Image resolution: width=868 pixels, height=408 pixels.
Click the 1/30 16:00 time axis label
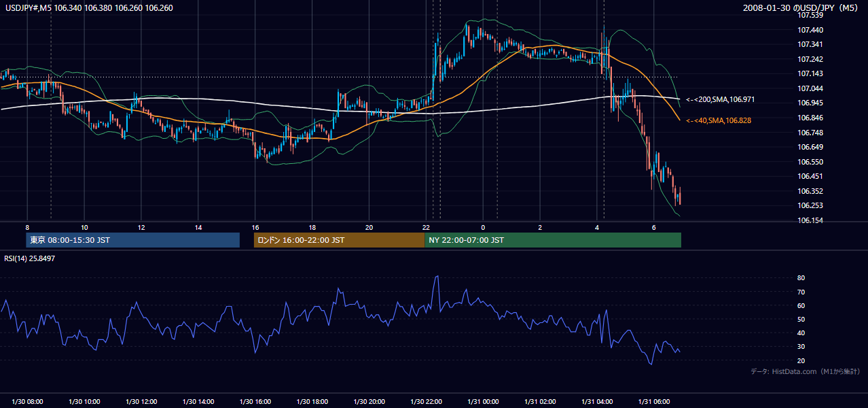click(x=255, y=402)
